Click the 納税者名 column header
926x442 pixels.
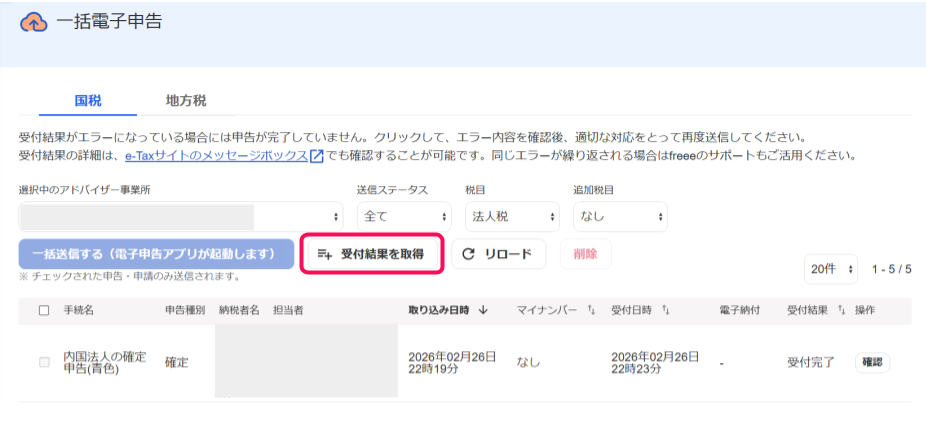point(239,310)
